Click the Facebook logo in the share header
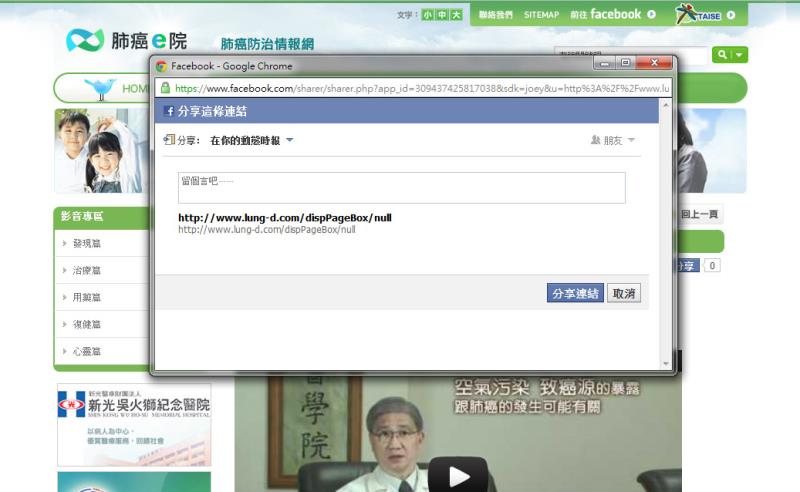The width and height of the screenshot is (800, 492). pos(169,111)
